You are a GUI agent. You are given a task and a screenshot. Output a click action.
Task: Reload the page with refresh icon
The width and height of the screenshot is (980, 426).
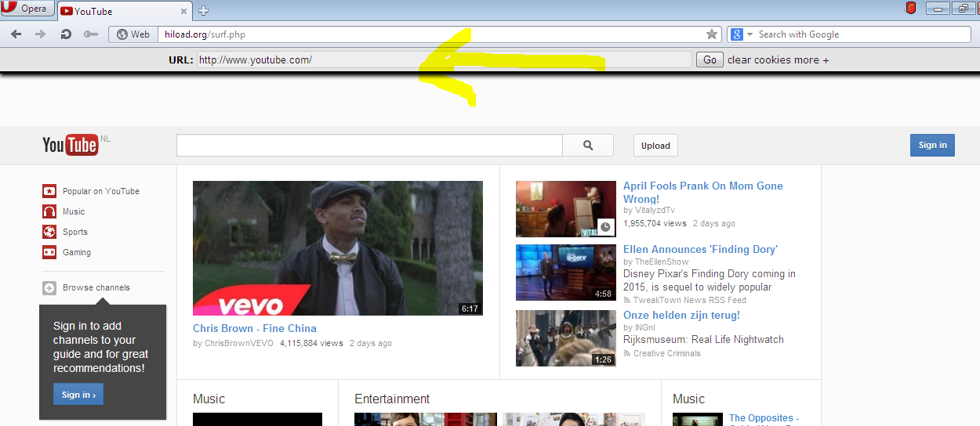point(66,34)
